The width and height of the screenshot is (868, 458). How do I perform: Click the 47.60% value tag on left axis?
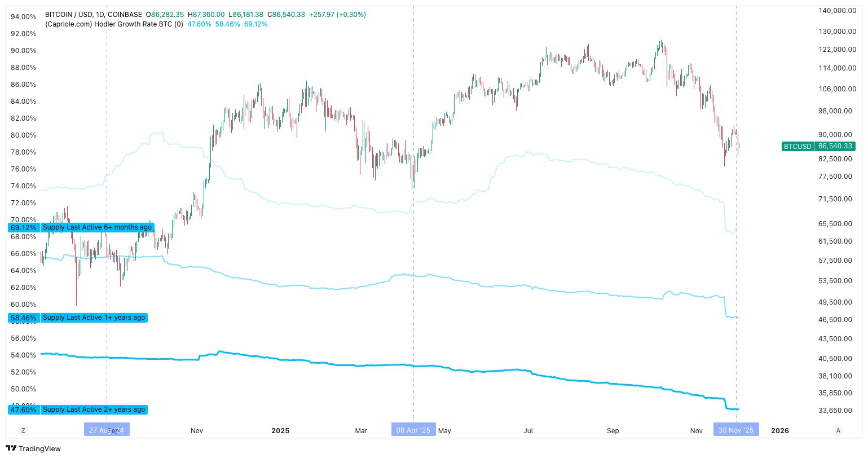click(x=24, y=410)
